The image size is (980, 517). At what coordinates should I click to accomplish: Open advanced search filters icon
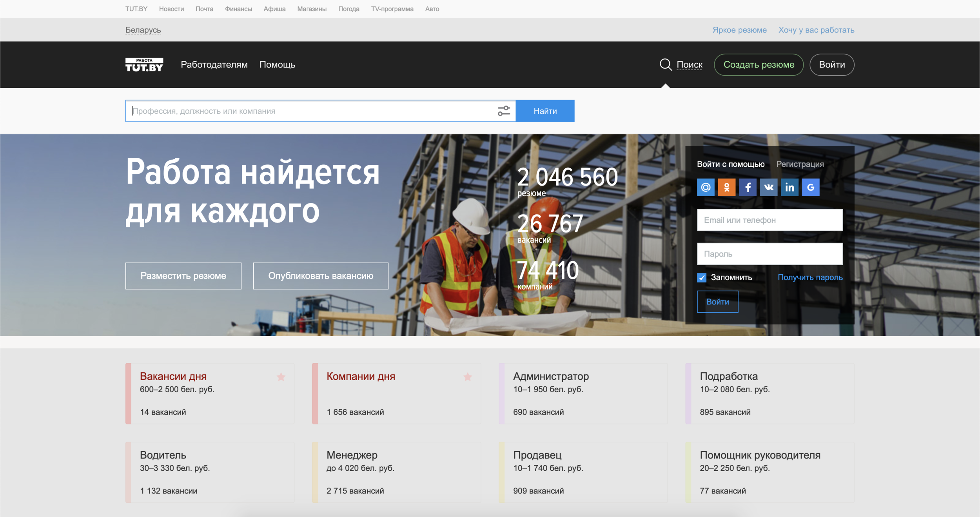click(x=504, y=111)
